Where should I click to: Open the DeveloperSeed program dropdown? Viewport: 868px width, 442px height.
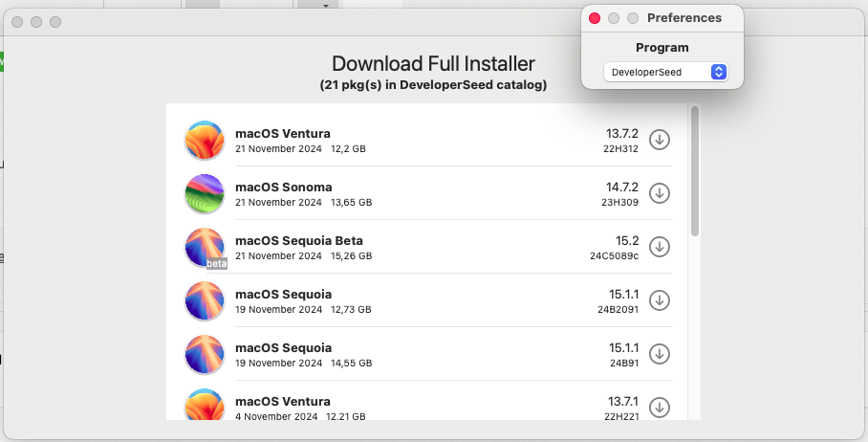click(665, 72)
